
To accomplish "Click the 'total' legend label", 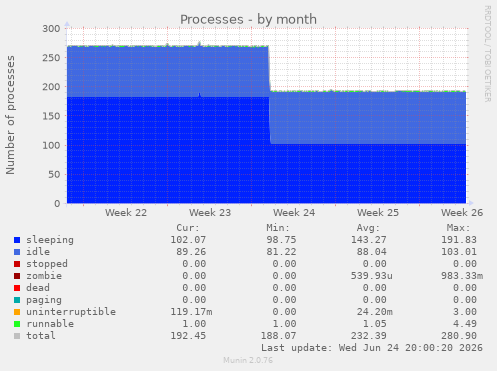I will (41, 336).
